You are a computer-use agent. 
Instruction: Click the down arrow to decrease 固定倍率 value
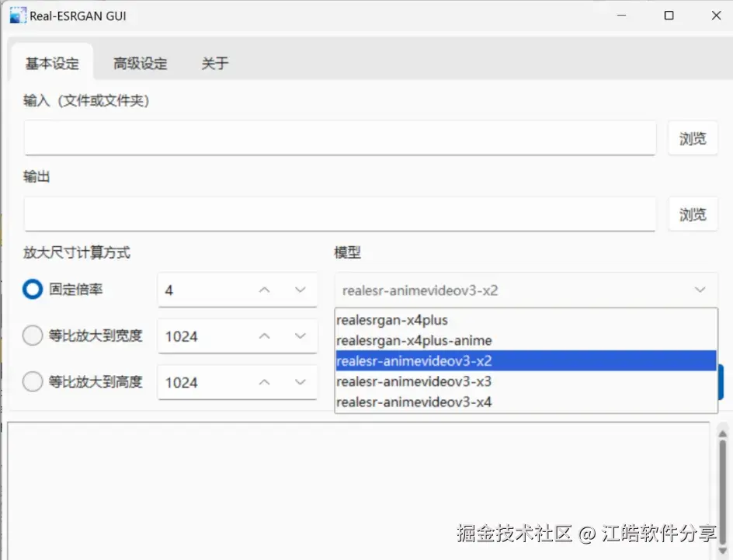coord(300,289)
